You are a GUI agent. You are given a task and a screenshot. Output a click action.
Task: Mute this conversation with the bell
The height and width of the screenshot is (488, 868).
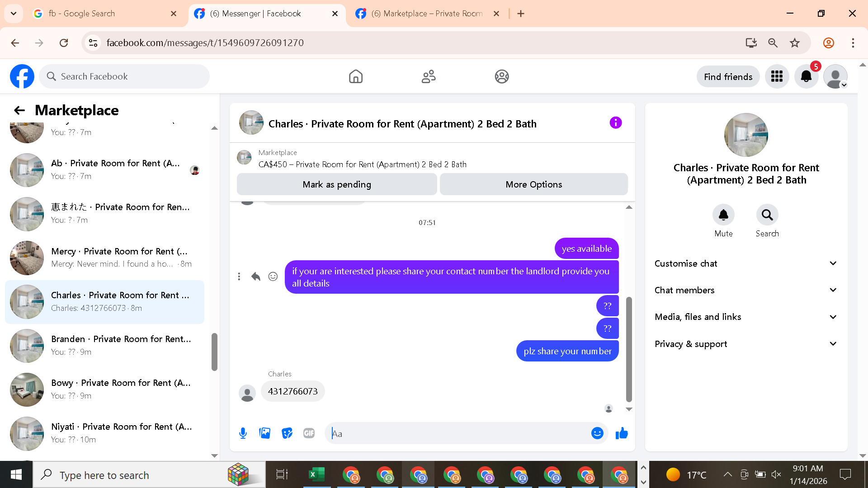pyautogui.click(x=723, y=215)
